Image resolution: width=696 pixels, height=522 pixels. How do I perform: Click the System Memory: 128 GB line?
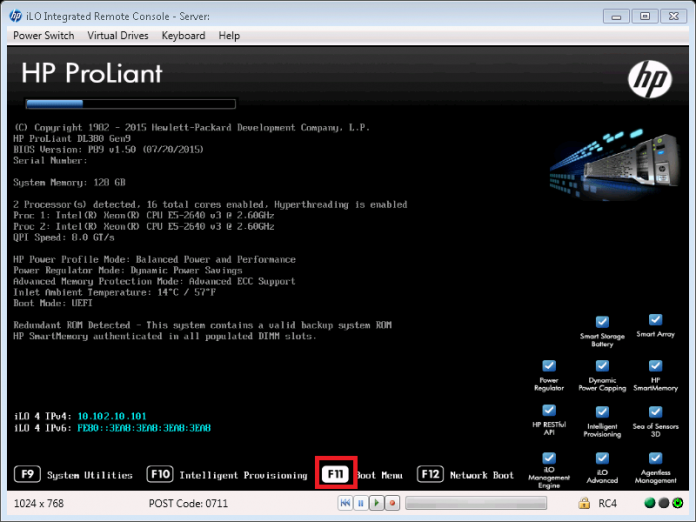click(x=69, y=182)
